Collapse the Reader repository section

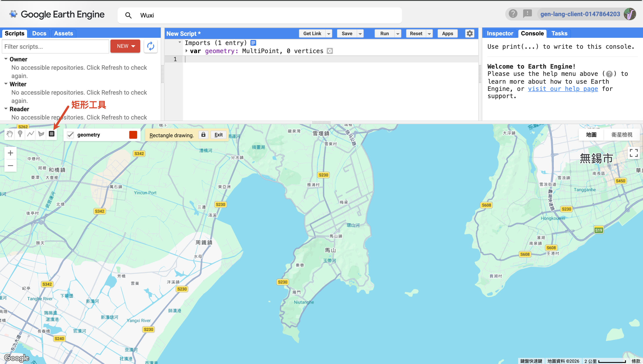(x=6, y=109)
